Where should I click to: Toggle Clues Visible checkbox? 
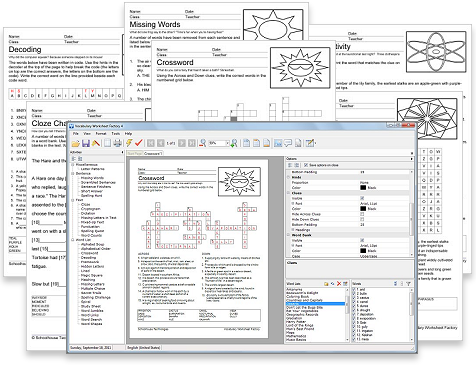pyautogui.click(x=362, y=198)
